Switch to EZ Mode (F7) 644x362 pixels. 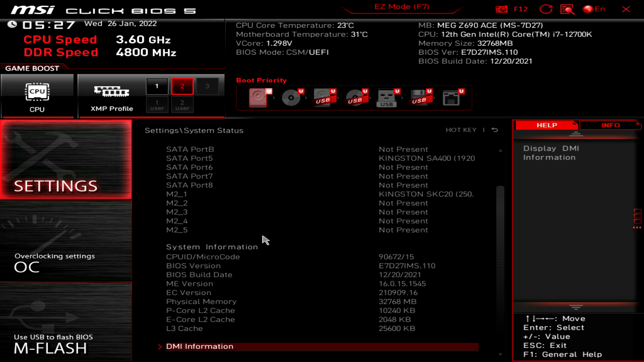(401, 6)
